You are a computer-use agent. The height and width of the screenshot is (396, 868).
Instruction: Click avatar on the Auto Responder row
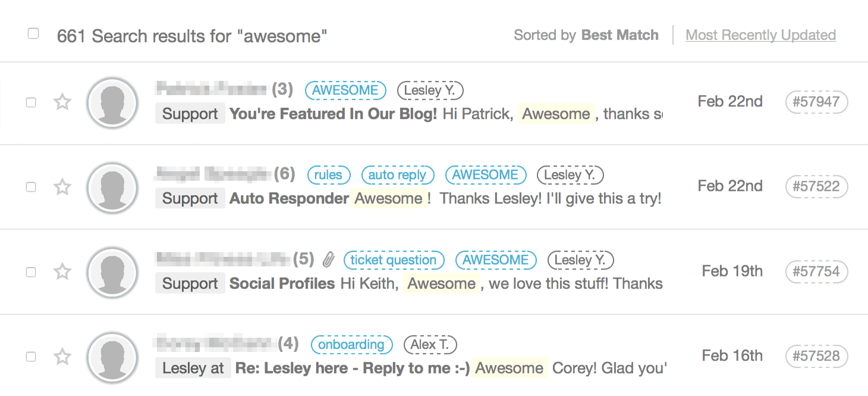(112, 188)
